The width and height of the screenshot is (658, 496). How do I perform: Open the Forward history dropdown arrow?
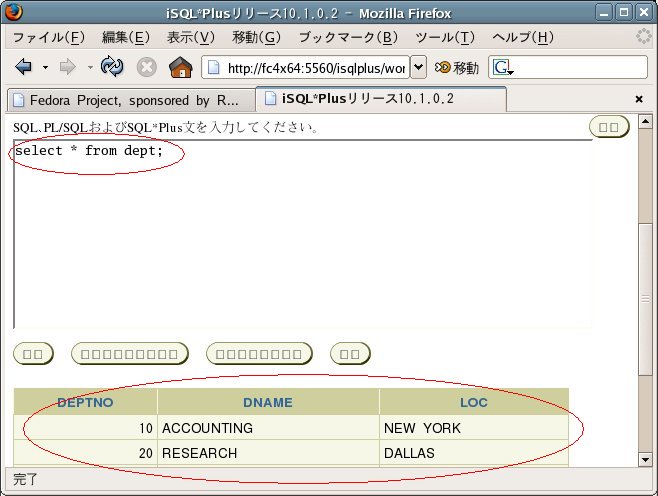[x=90, y=67]
